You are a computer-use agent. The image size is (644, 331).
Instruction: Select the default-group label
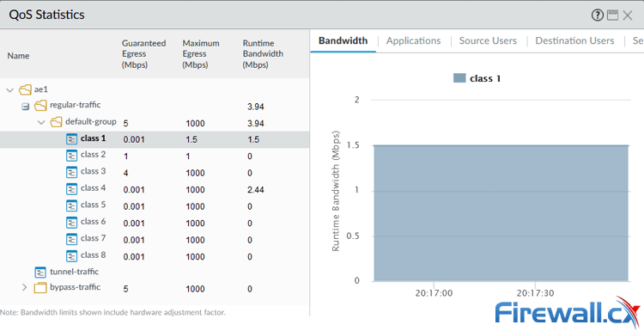point(91,122)
